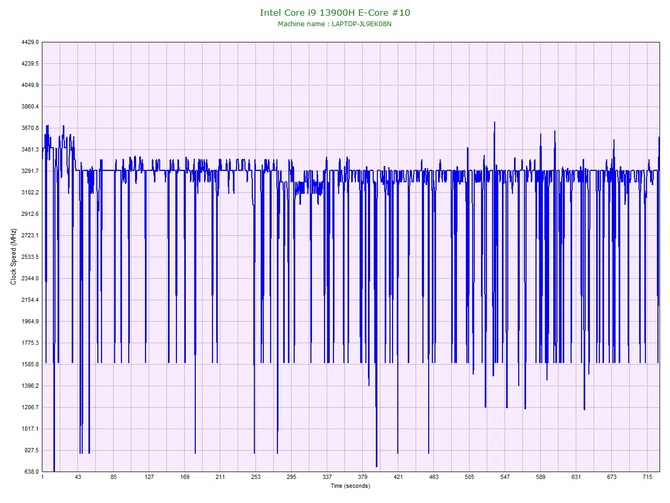Click the 'Time (seconds)' axis label
Screen dimensions: 670x503
pyautogui.click(x=350, y=486)
